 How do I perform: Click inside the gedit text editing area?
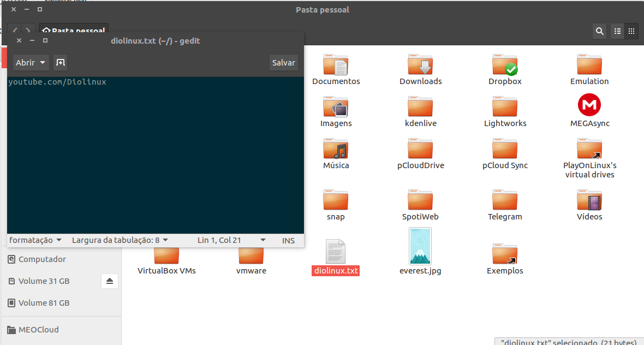pos(156,158)
